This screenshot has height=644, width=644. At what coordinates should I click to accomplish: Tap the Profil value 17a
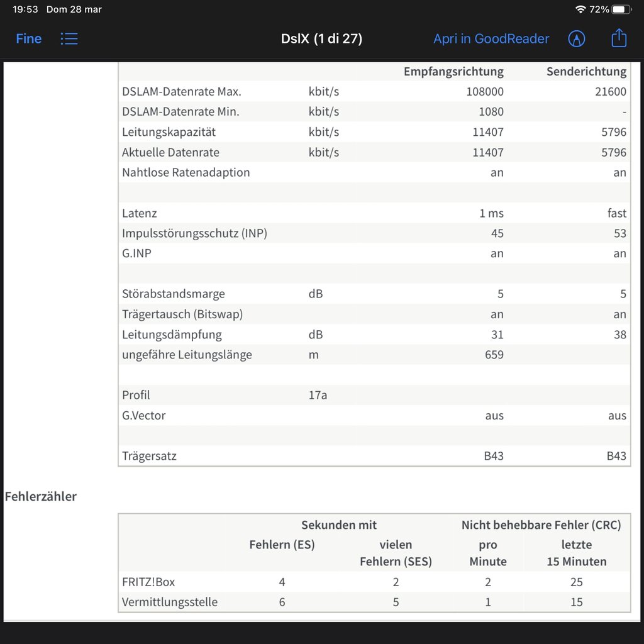coord(317,395)
